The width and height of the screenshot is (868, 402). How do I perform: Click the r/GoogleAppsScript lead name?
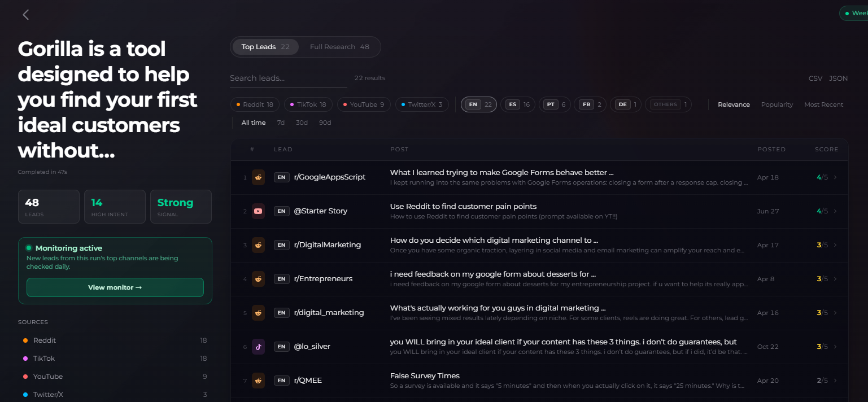[x=330, y=177]
